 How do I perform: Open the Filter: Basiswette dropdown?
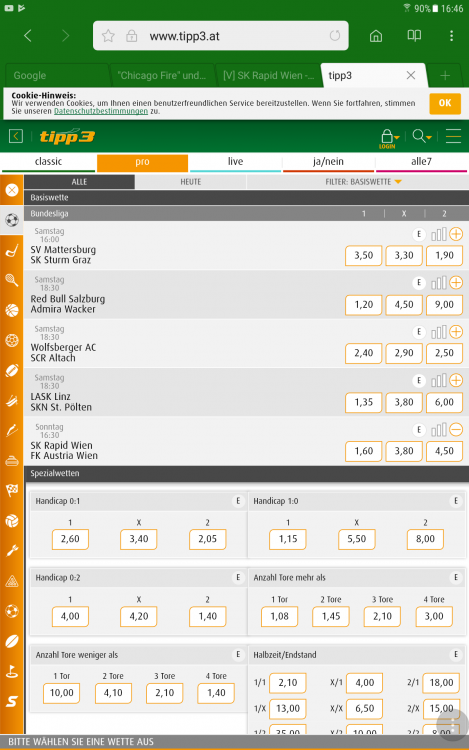[x=363, y=182]
